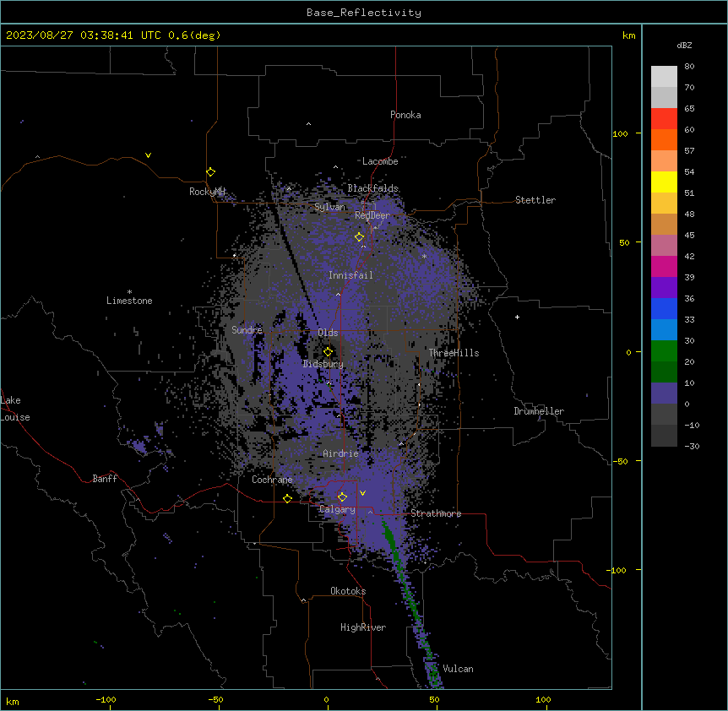Click the Lacombe town label
The height and width of the screenshot is (711, 728).
(x=380, y=161)
